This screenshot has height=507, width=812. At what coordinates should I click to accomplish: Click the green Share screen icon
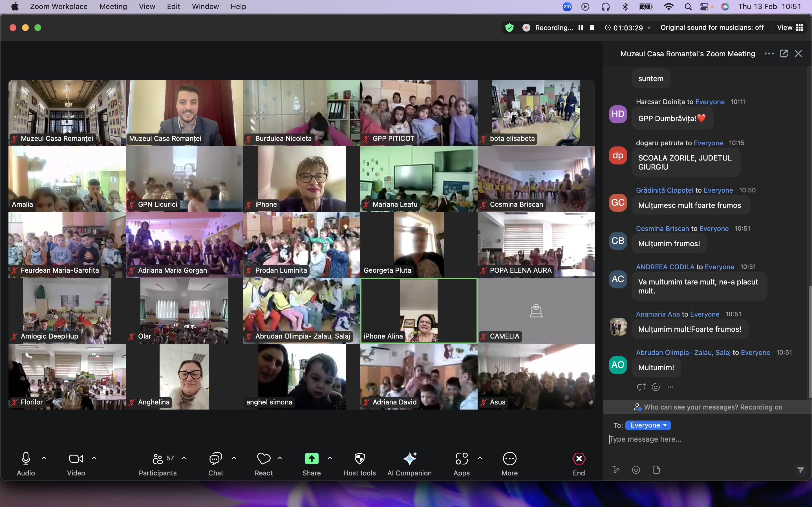[x=311, y=459]
